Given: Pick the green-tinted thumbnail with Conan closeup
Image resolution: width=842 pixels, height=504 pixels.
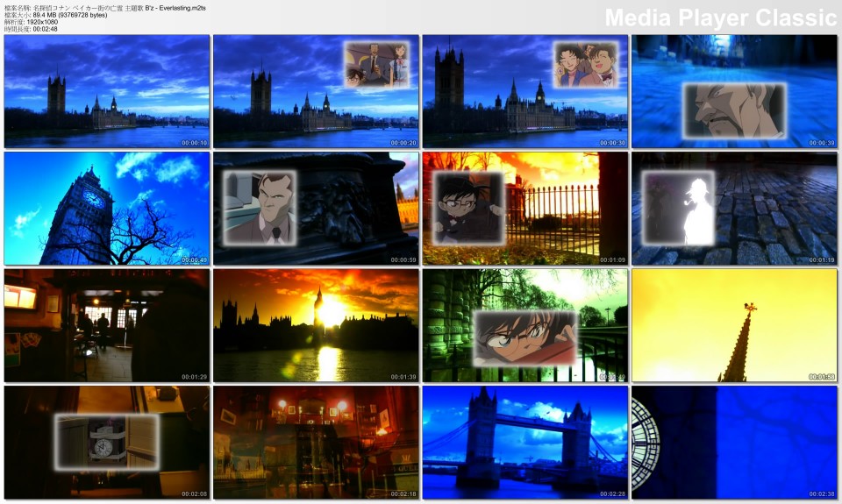Looking at the screenshot, I should tap(525, 325).
